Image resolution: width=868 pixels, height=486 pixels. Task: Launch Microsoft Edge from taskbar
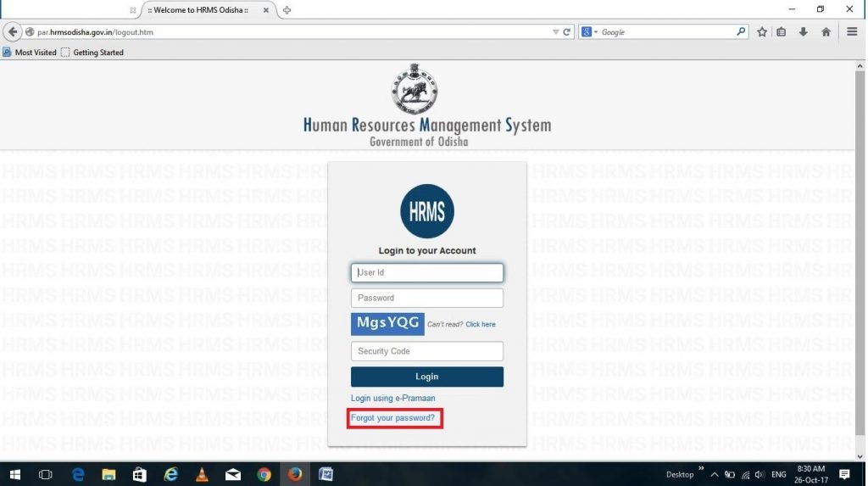point(78,474)
